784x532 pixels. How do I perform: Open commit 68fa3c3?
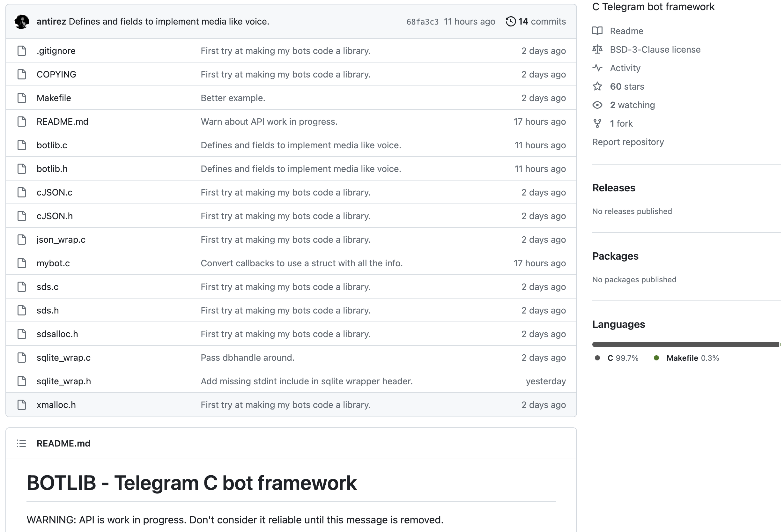click(x=422, y=21)
